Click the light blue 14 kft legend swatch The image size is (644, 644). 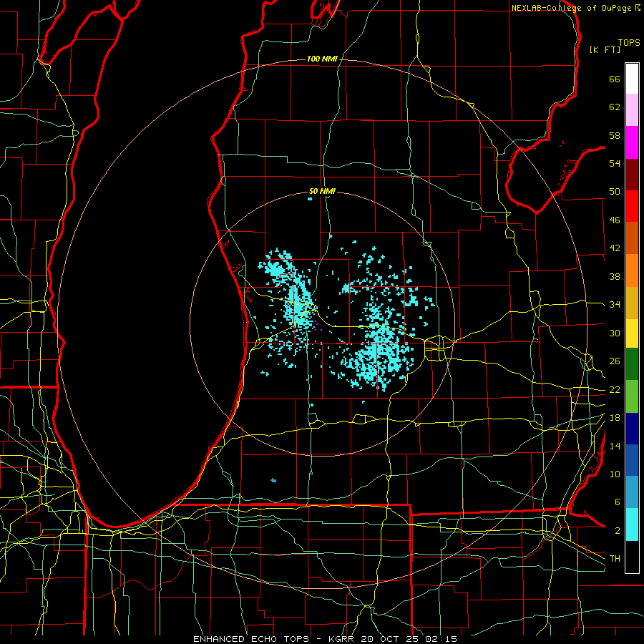(632, 492)
